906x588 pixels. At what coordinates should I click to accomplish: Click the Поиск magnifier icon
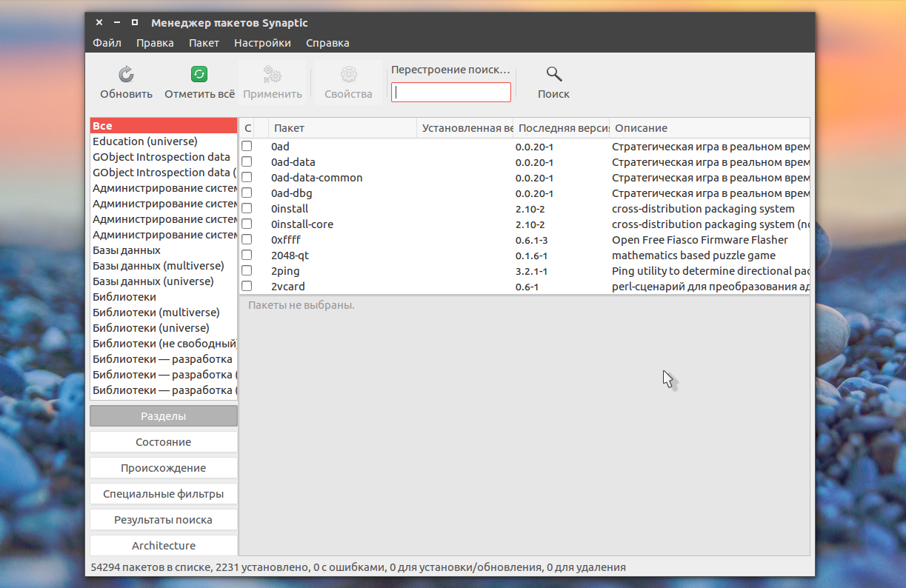pos(553,74)
